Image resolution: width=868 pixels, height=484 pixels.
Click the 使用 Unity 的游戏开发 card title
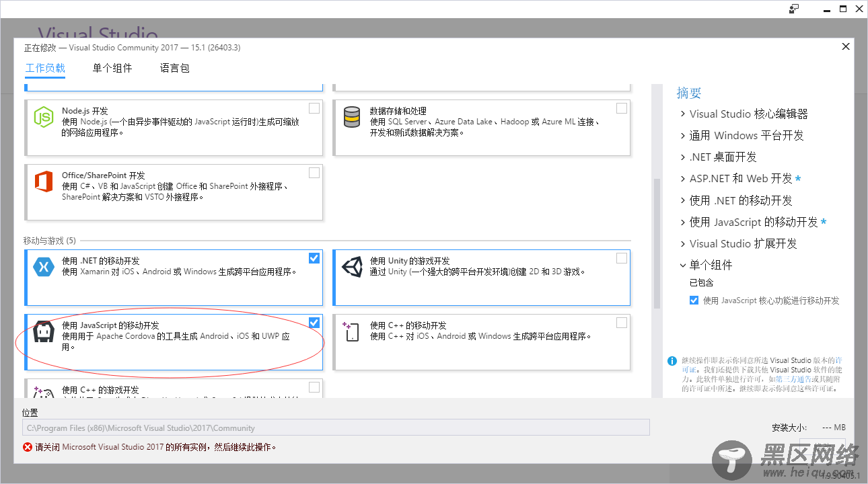coord(410,261)
